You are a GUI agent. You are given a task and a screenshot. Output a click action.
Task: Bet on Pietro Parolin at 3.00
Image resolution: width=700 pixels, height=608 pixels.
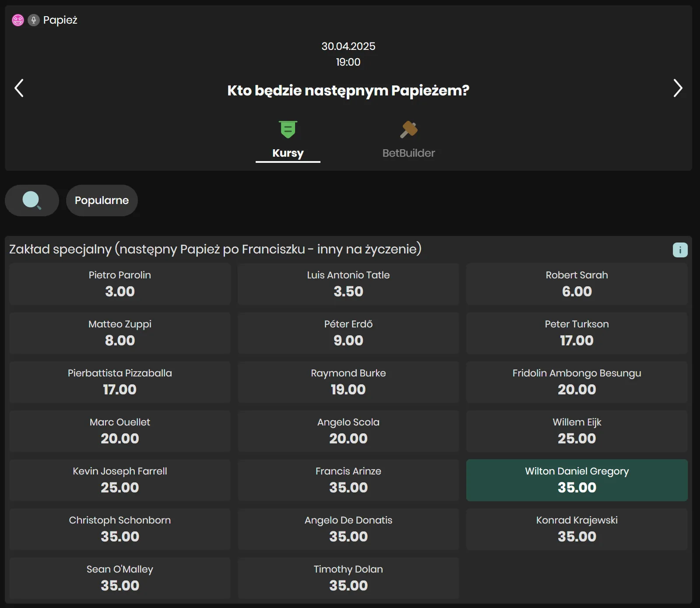coord(120,284)
